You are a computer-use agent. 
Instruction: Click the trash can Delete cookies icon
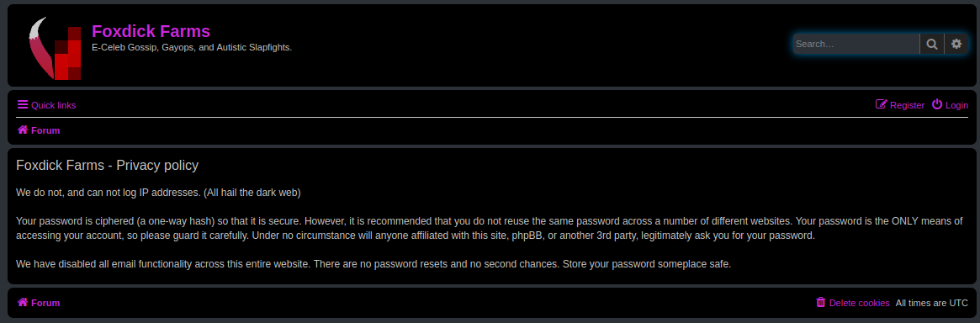(x=821, y=302)
